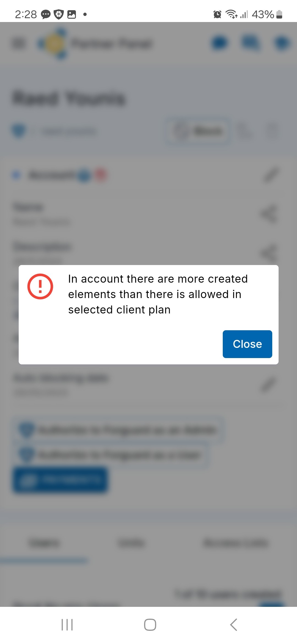Click the solid blue button below authorize options
This screenshot has width=297, height=644.
(60, 480)
